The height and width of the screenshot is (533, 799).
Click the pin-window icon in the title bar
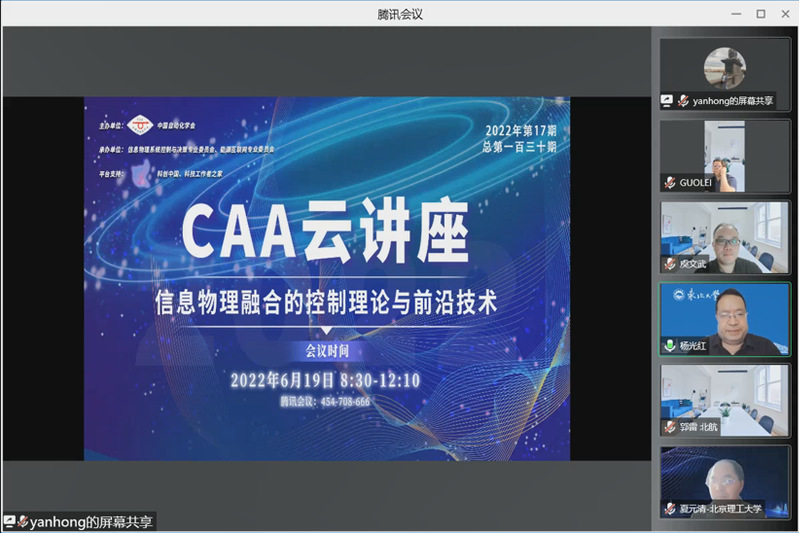(713, 13)
